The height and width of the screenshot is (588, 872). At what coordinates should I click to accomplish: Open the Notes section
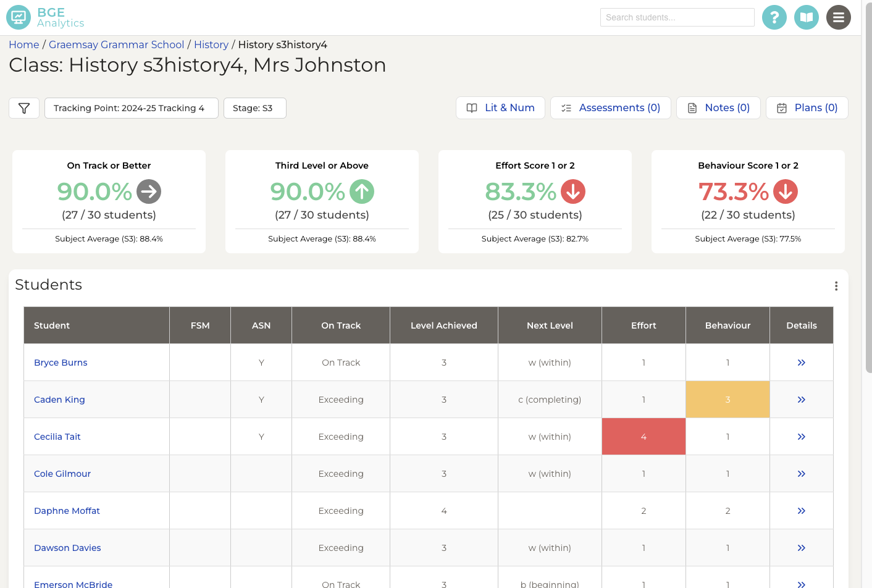(718, 107)
